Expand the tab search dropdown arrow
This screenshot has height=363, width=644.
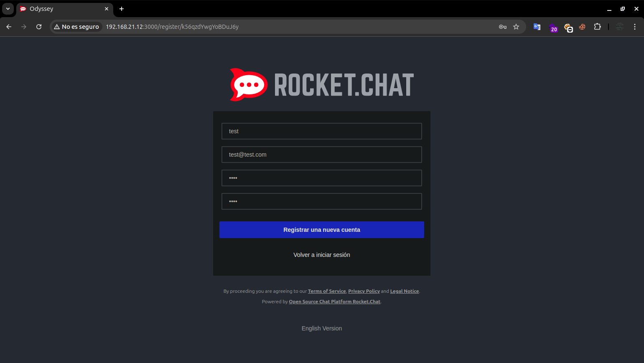[8, 9]
